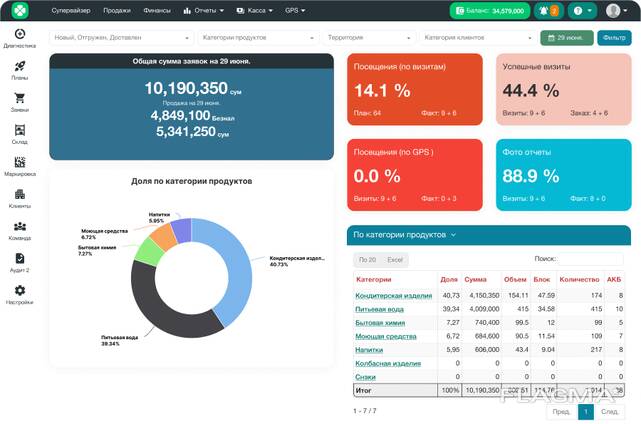Viewport: 641px width, 424px height.
Task: Go to previous page with Пред.
Action: coord(562,412)
